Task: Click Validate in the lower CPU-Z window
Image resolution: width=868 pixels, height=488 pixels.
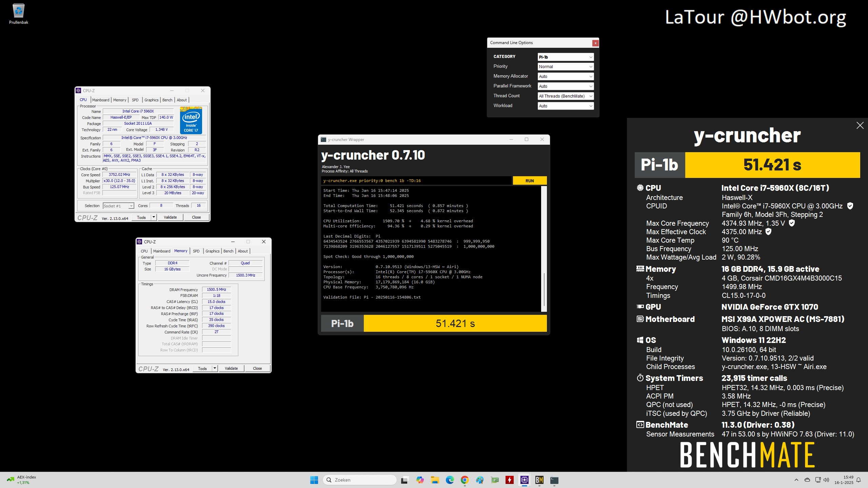Action: (x=231, y=368)
